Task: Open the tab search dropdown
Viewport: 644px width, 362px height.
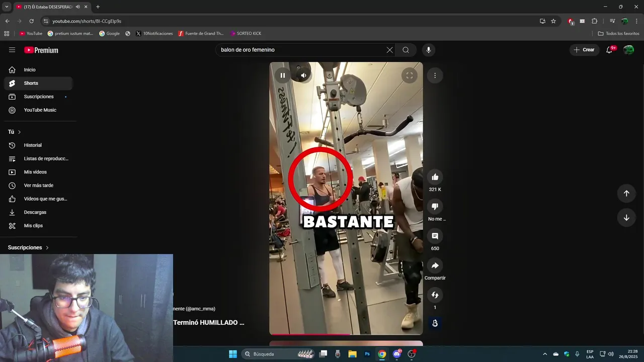Action: pyautogui.click(x=7, y=7)
